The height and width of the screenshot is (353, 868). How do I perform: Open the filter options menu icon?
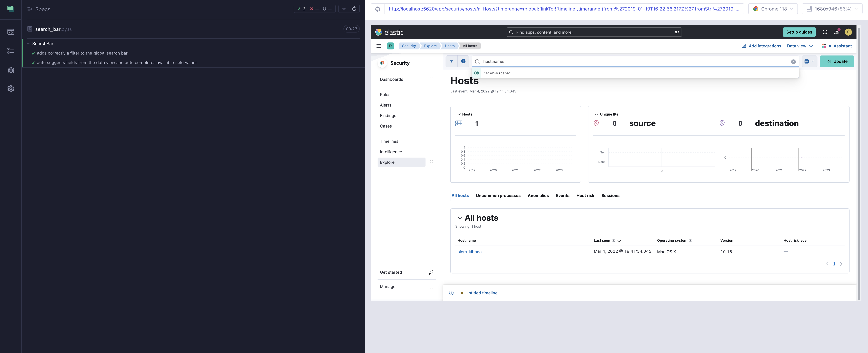coord(451,61)
